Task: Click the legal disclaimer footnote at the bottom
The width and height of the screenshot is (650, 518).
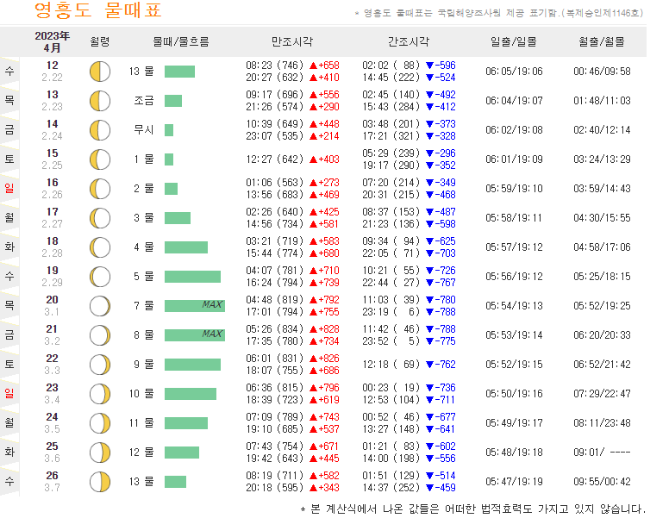Action: click(473, 509)
